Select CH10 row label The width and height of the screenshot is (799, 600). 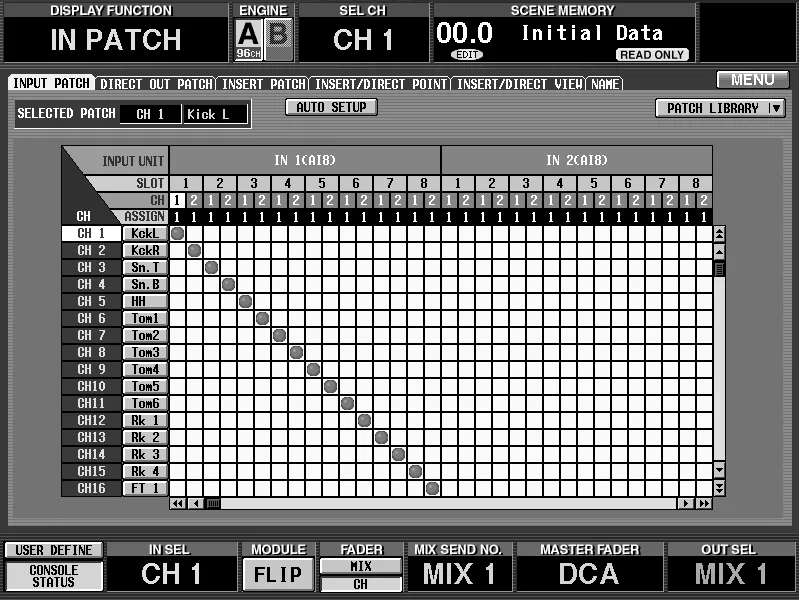coord(91,386)
